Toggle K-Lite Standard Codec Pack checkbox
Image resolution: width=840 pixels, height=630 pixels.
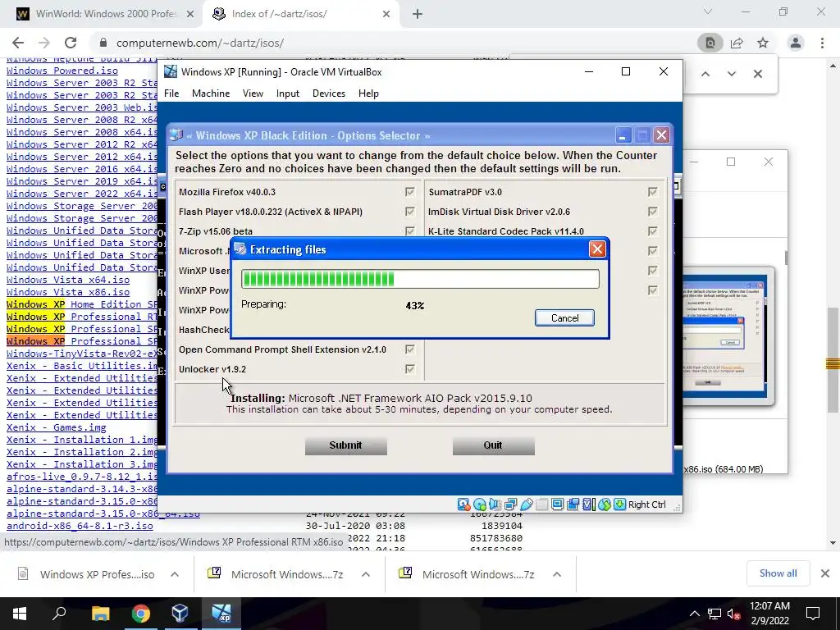coord(652,231)
